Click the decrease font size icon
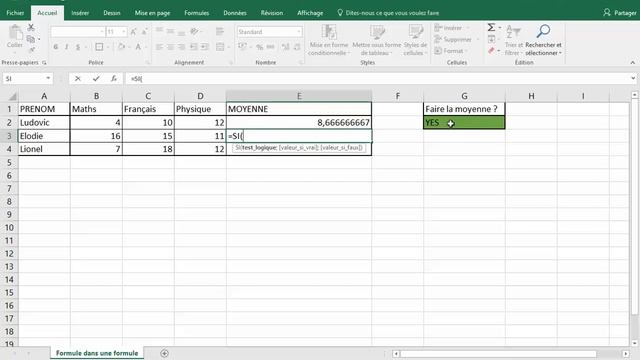640x360 pixels. [144, 32]
